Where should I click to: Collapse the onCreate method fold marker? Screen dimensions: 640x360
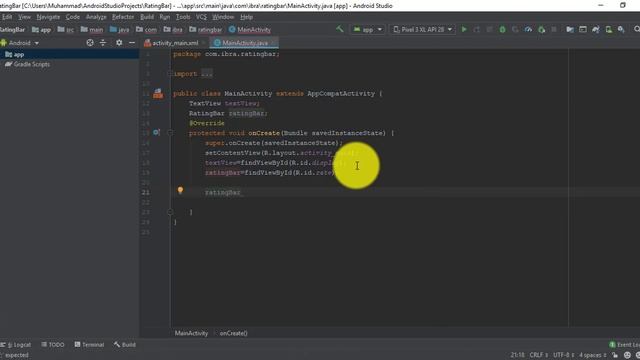click(170, 133)
